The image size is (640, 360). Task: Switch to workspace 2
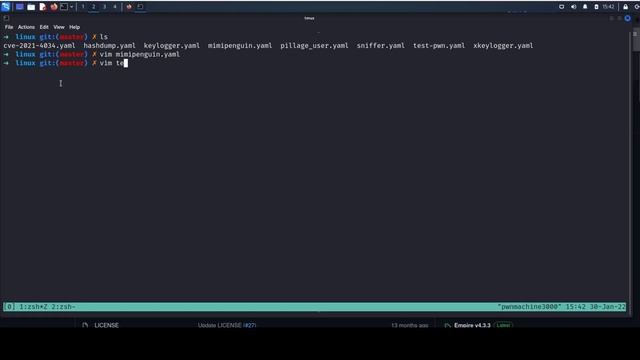tap(93, 7)
